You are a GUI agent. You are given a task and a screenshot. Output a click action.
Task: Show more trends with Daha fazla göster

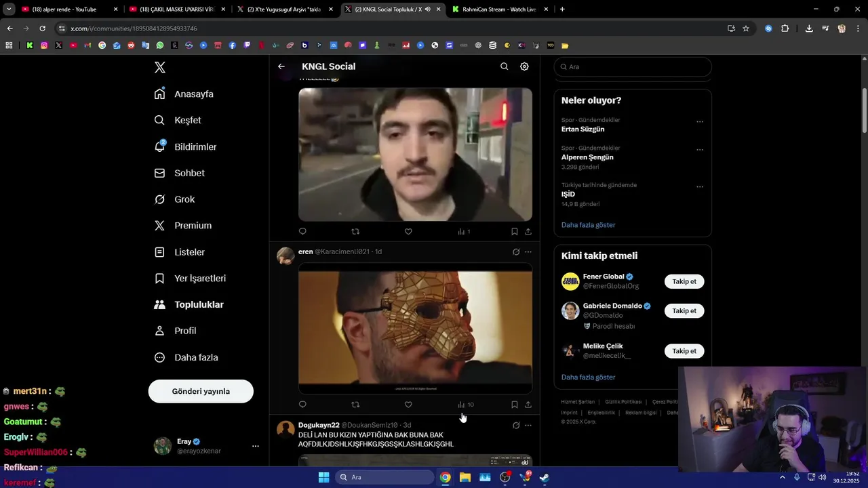coord(589,225)
